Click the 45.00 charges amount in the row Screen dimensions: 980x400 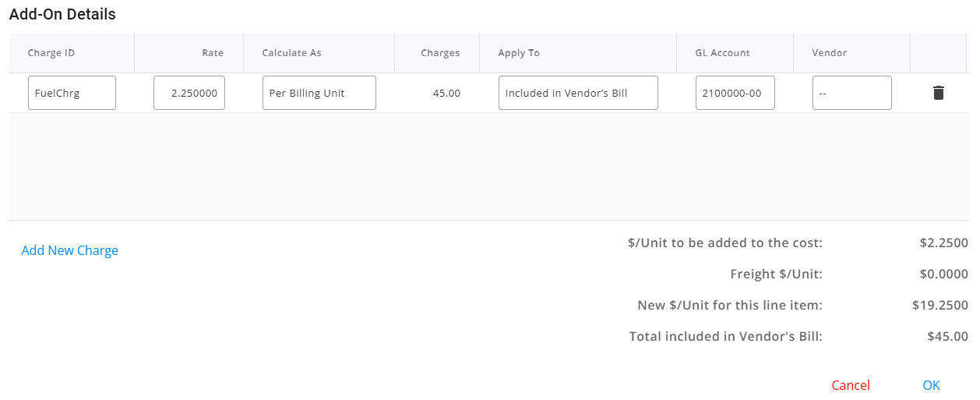point(446,94)
